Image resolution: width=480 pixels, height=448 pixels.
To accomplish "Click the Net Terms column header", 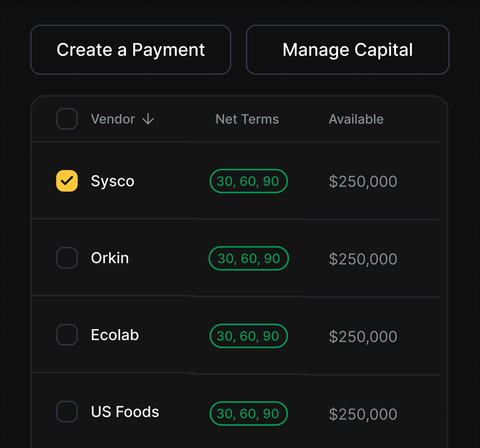I will (x=247, y=119).
